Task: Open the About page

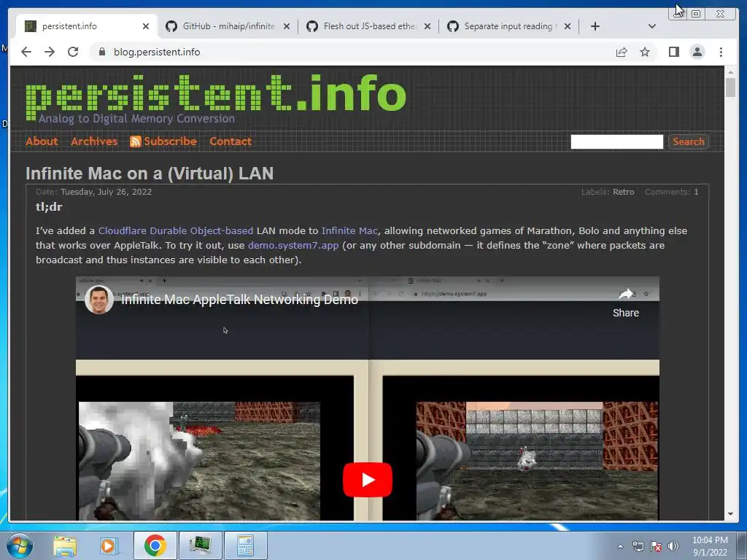Action: click(42, 141)
